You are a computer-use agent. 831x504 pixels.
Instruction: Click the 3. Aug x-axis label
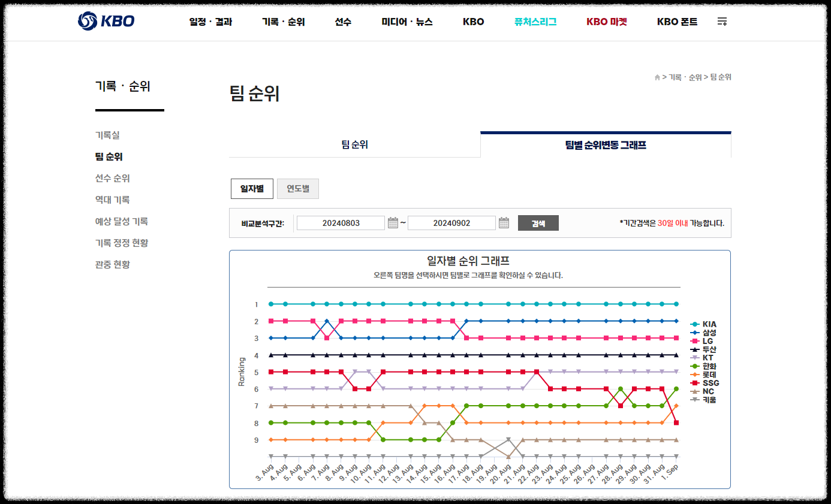tap(264, 472)
